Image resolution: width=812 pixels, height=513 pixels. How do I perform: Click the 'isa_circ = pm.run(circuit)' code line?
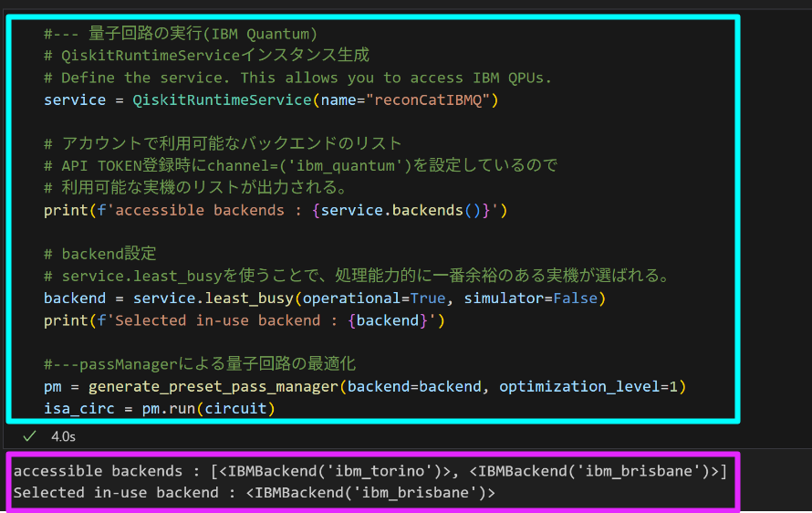point(159,408)
